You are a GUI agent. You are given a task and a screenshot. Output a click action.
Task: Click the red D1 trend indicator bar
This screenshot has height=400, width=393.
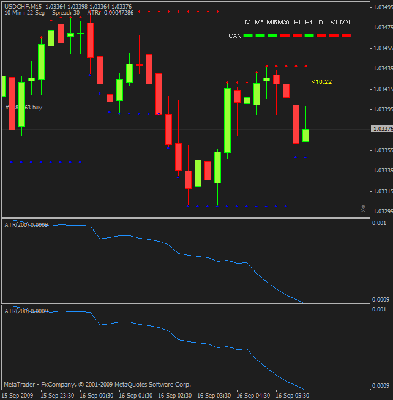(321, 35)
